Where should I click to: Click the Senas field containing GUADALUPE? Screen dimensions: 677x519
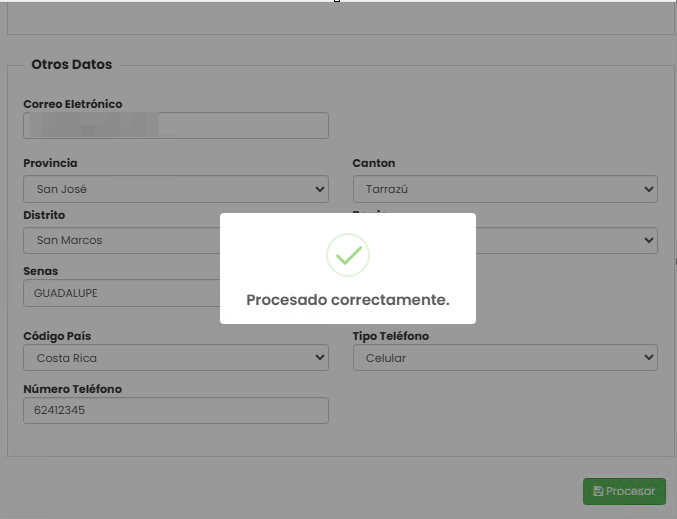tap(121, 293)
